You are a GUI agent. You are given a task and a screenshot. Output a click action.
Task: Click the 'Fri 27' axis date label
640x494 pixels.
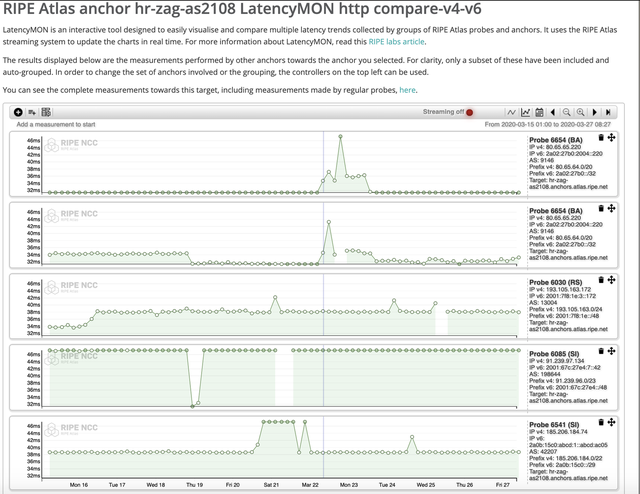pyautogui.click(x=502, y=485)
